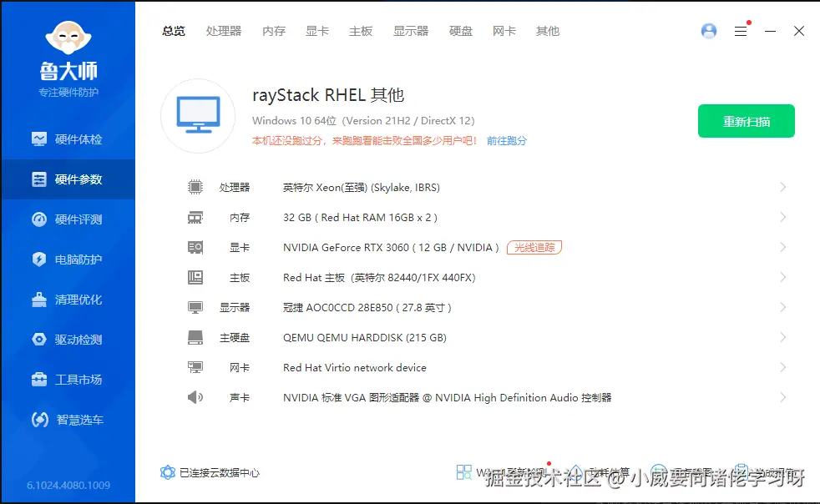Click the 网卡 network adapter icon
This screenshot has width=820, height=504.
pyautogui.click(x=195, y=367)
